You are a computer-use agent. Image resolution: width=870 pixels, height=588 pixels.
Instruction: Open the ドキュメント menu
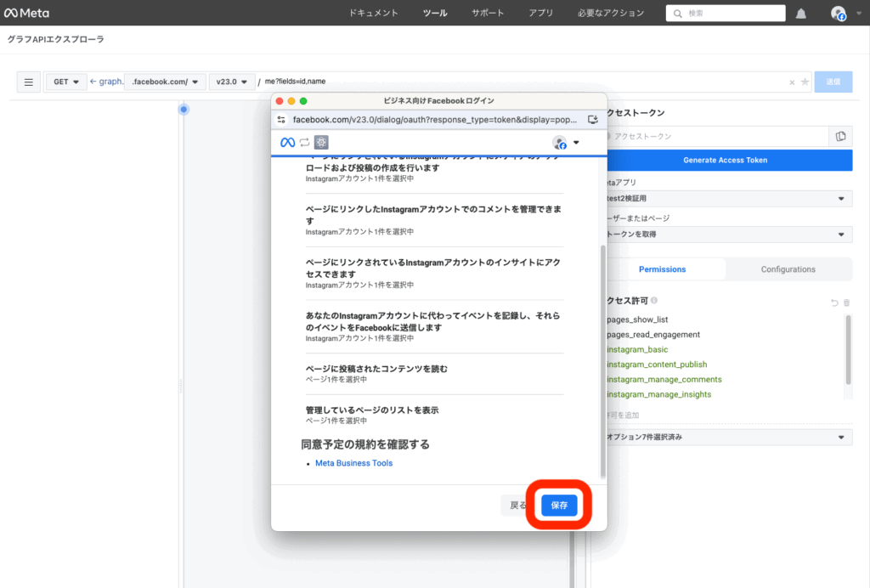pyautogui.click(x=374, y=13)
